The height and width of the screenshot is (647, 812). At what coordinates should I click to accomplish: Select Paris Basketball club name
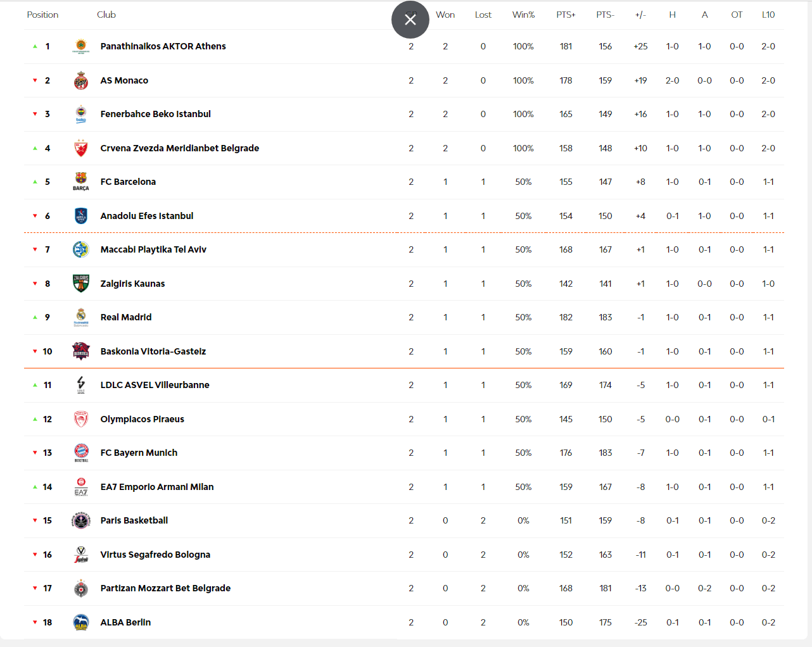pos(134,520)
